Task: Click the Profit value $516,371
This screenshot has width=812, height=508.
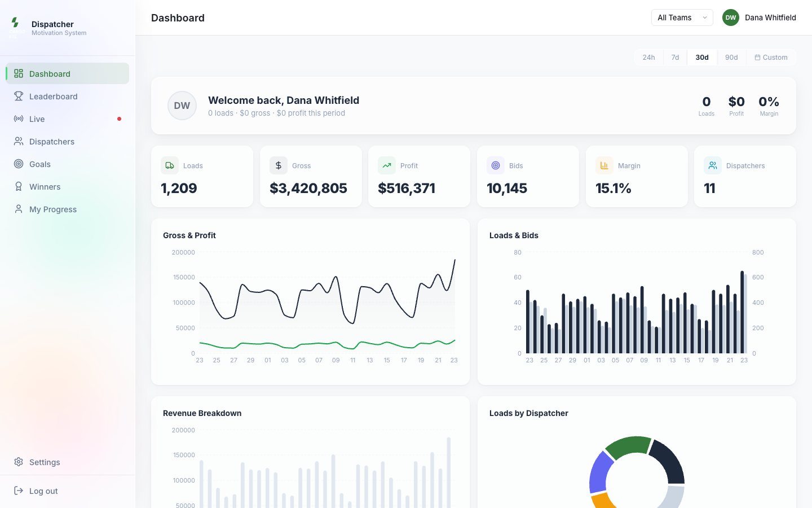Action: click(407, 188)
